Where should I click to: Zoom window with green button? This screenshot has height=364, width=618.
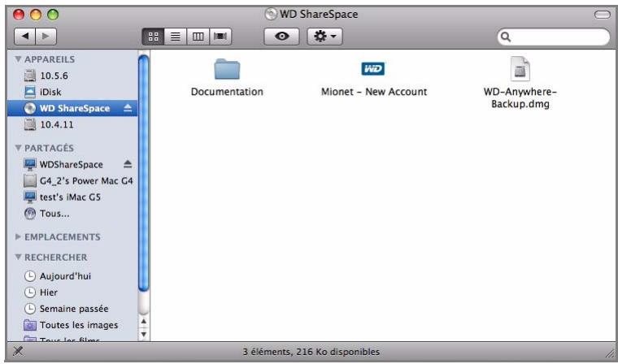53,15
